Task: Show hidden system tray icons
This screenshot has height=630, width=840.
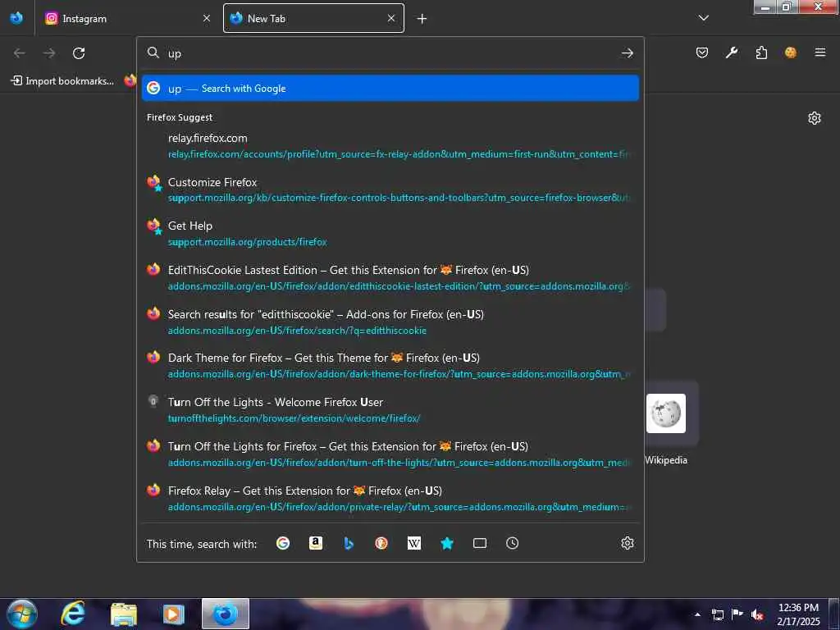Action: 697,614
